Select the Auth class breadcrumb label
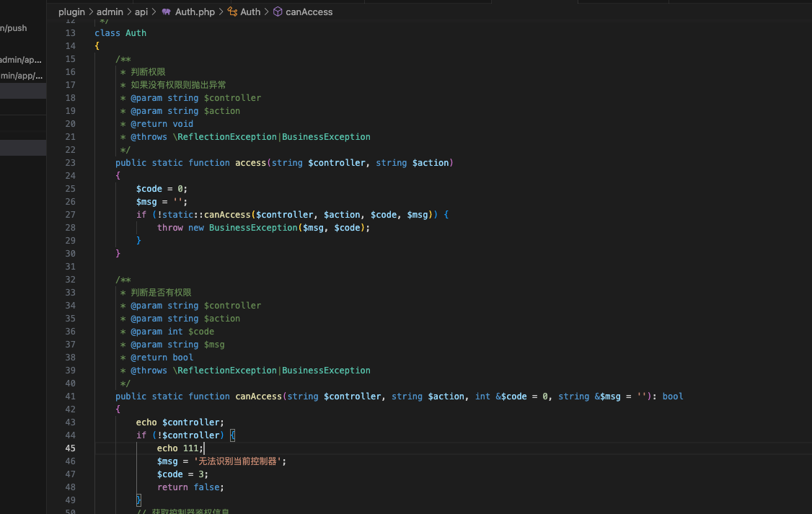Viewport: 812px width, 514px height. point(250,12)
